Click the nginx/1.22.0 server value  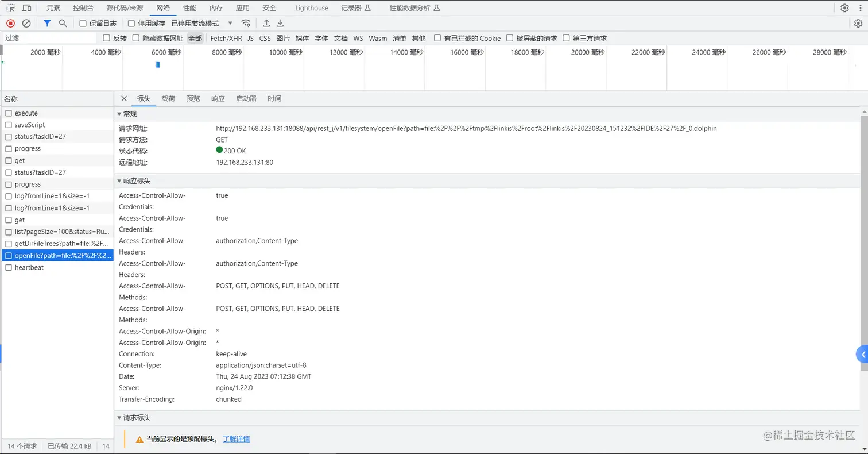pos(234,388)
